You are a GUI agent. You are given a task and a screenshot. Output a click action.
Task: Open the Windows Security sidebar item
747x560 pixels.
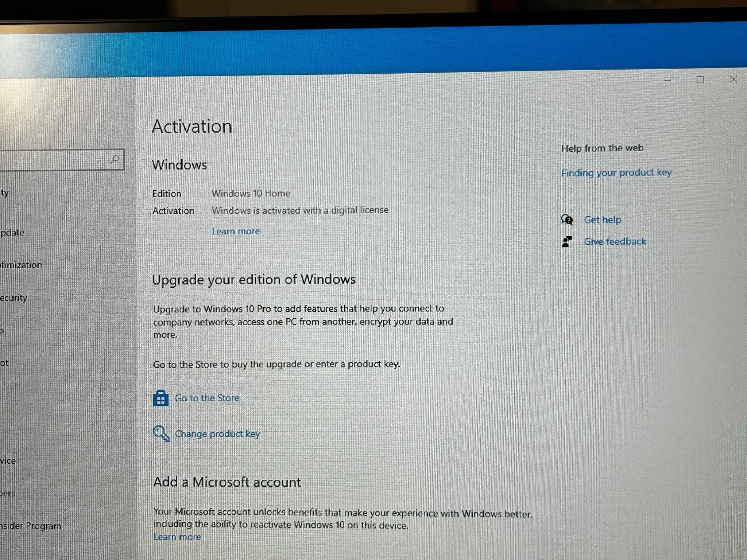pyautogui.click(x=14, y=298)
